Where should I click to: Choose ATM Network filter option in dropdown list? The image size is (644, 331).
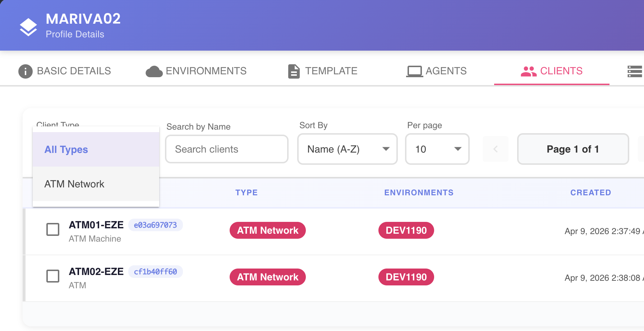96,184
